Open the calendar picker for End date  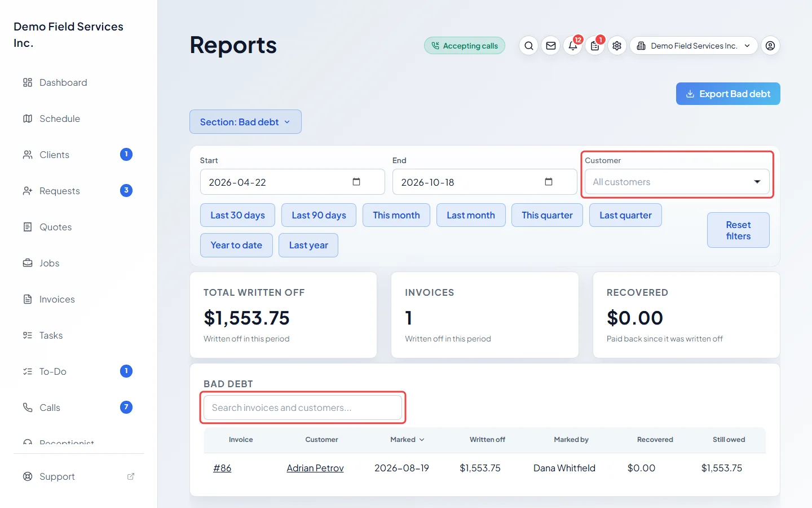(549, 182)
